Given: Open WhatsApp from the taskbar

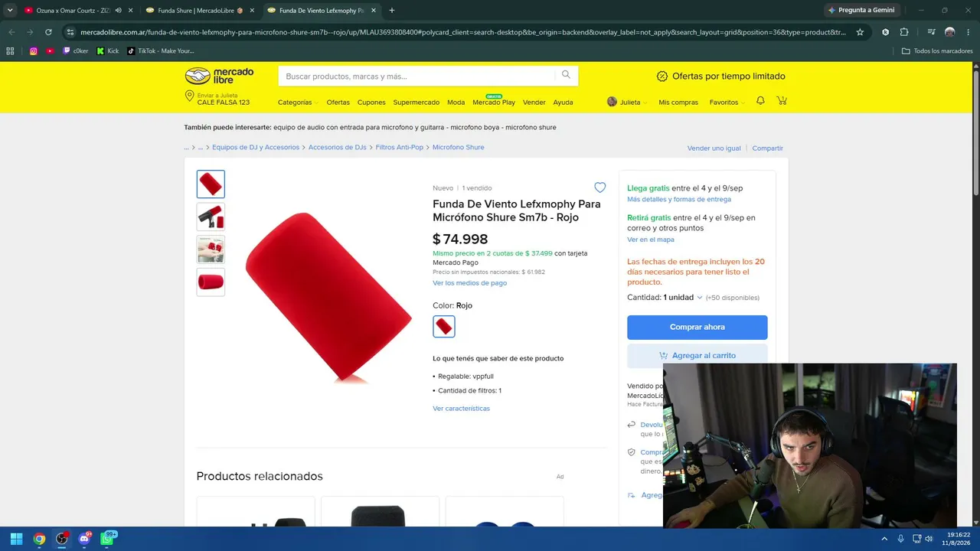Looking at the screenshot, I should (x=107, y=539).
